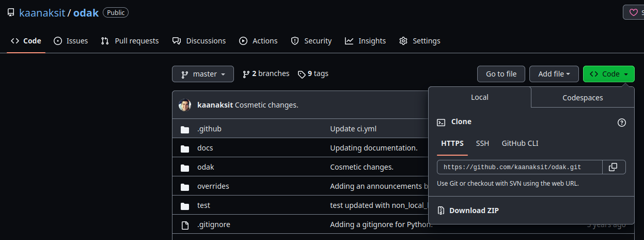The height and width of the screenshot is (240, 644).
Task: Click the odak folder icon
Action: 185,167
